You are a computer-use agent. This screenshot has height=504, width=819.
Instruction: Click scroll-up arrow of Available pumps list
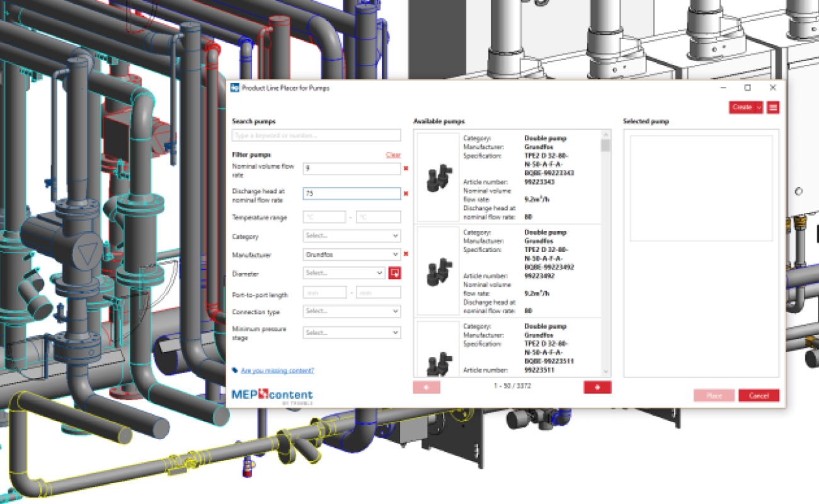(605, 134)
